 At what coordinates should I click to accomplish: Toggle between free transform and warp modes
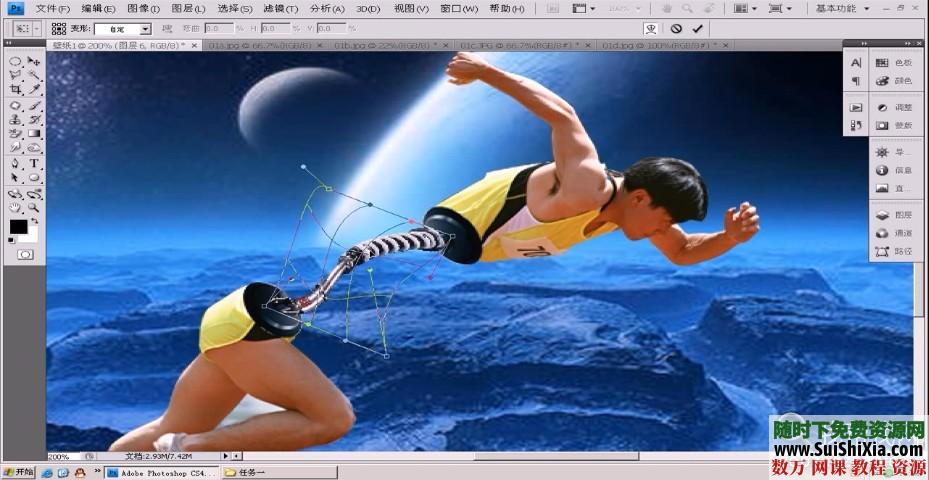[x=651, y=29]
